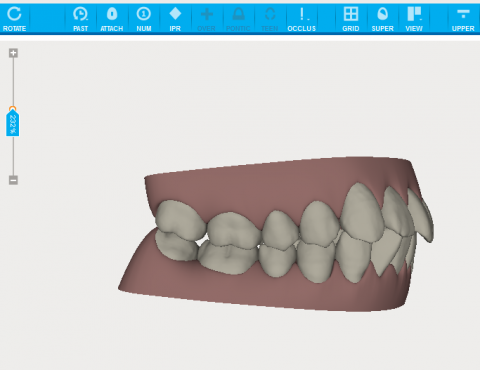
Task: Enable Super superimposition view
Action: pyautogui.click(x=382, y=19)
